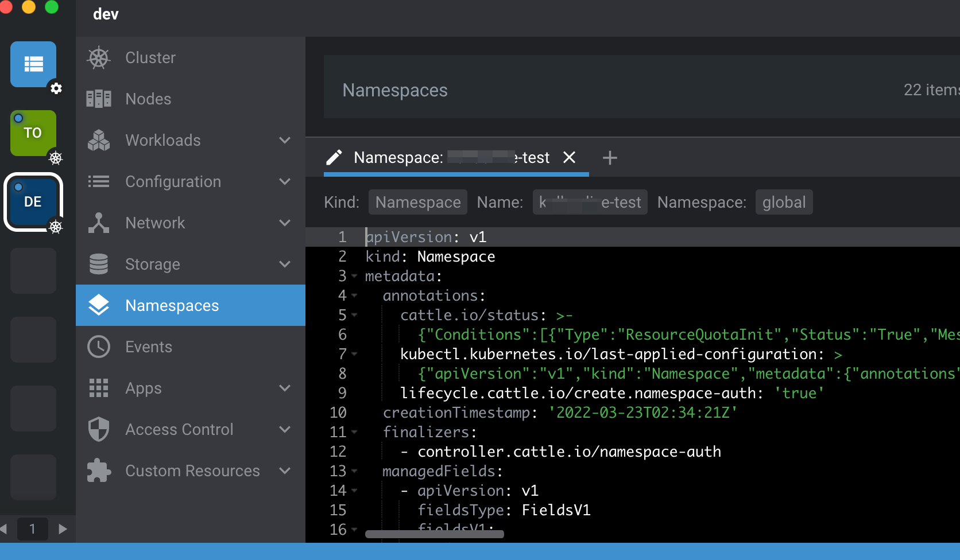Collapse the finalizers fold arrow on line 11

click(354, 433)
